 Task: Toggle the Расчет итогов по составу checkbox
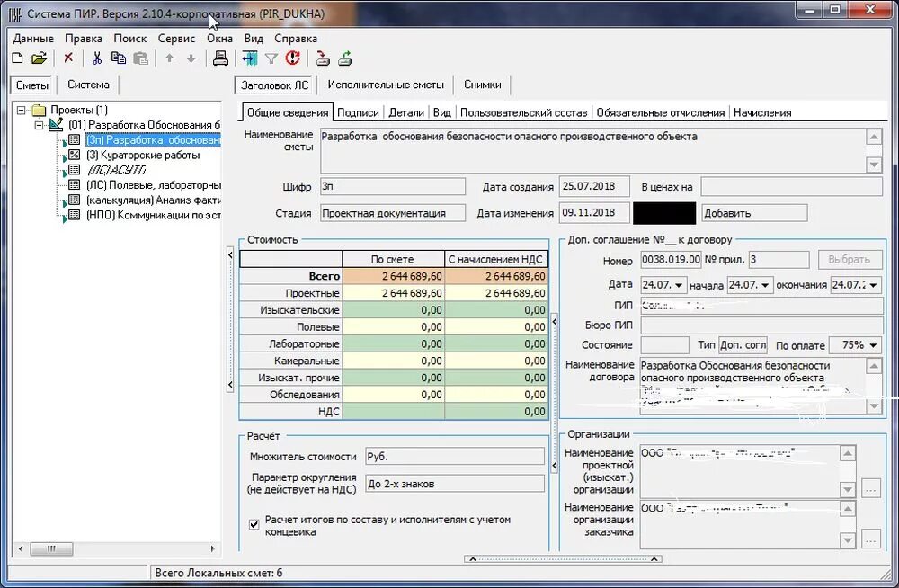point(254,525)
